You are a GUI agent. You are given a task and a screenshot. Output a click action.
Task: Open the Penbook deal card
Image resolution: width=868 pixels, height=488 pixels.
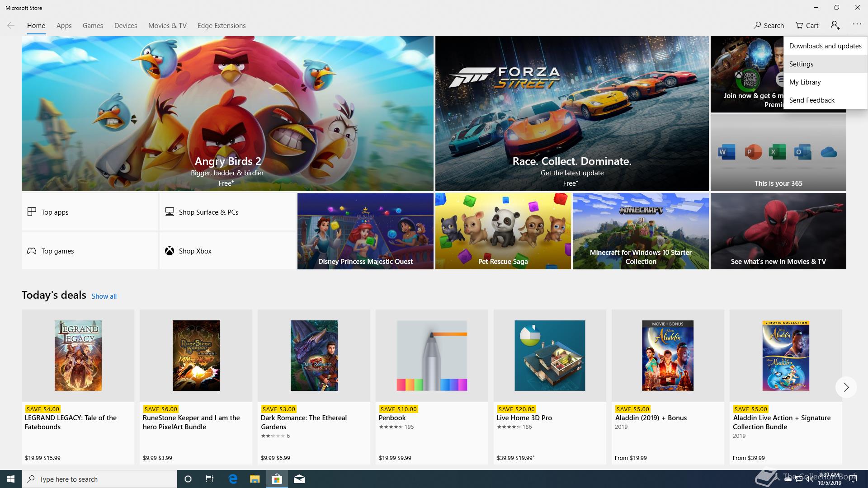click(432, 387)
